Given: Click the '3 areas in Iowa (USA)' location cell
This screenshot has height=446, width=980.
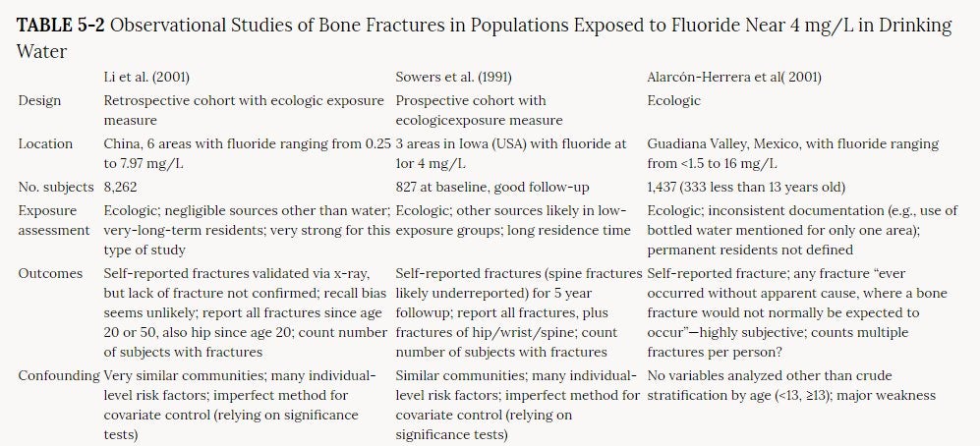Looking at the screenshot, I should click(510, 153).
